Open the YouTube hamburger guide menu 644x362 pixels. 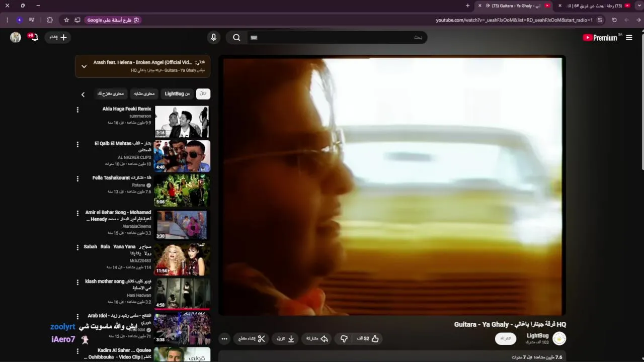[629, 38]
